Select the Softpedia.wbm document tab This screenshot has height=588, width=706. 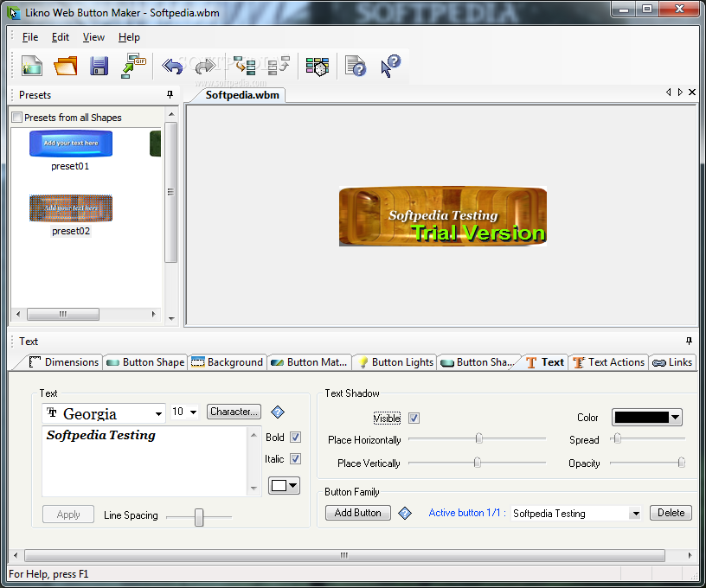tap(242, 95)
